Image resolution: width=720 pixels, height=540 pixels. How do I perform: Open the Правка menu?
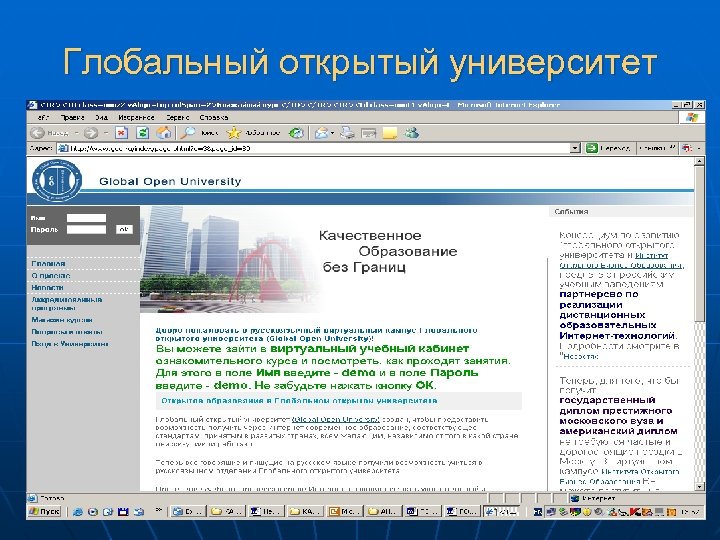(x=73, y=118)
